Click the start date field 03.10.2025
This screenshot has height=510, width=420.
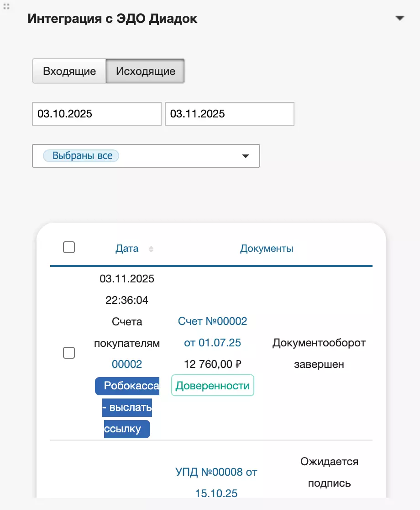coord(96,114)
